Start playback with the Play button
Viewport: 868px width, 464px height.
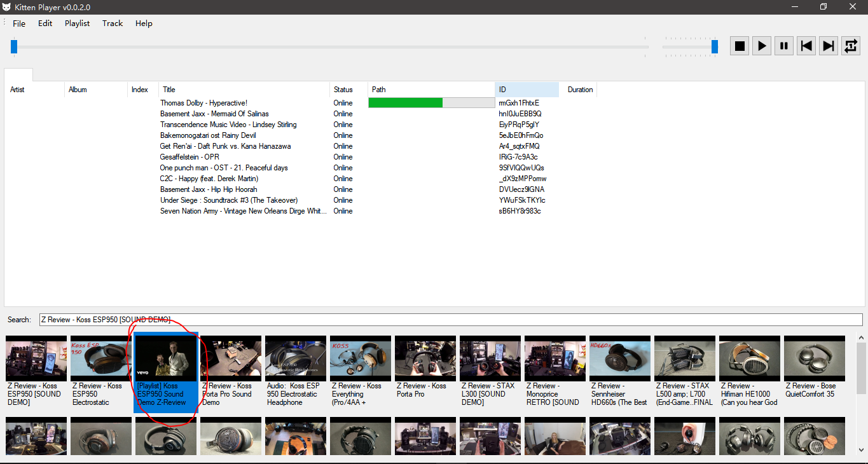click(x=762, y=46)
